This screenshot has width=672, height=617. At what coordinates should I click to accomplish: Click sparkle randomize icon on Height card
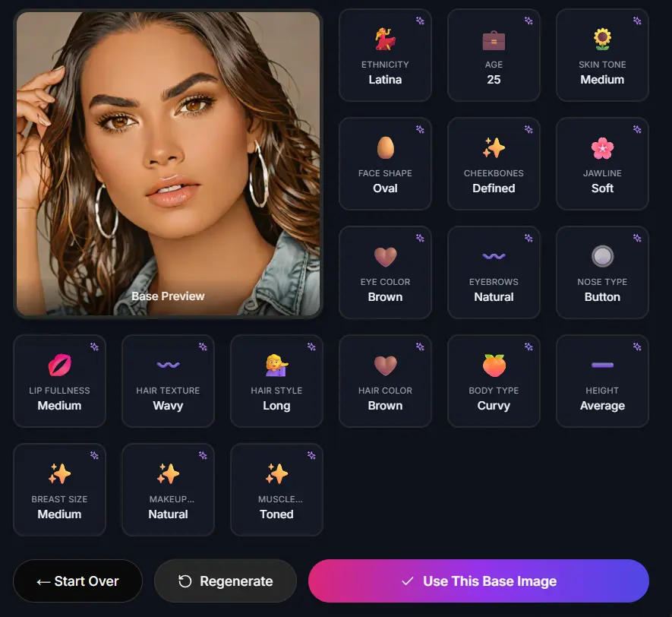637,346
